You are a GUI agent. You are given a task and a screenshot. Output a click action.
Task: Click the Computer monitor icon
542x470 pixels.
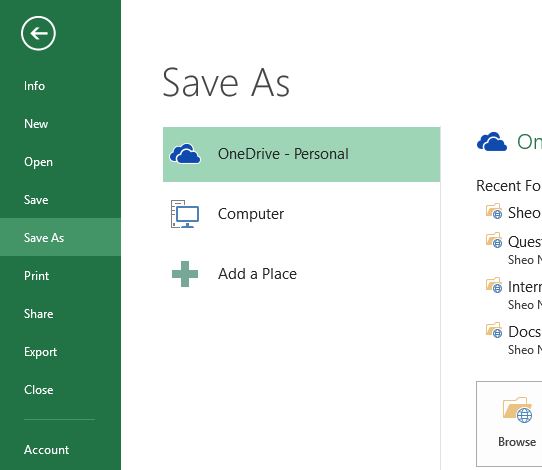[x=185, y=214]
